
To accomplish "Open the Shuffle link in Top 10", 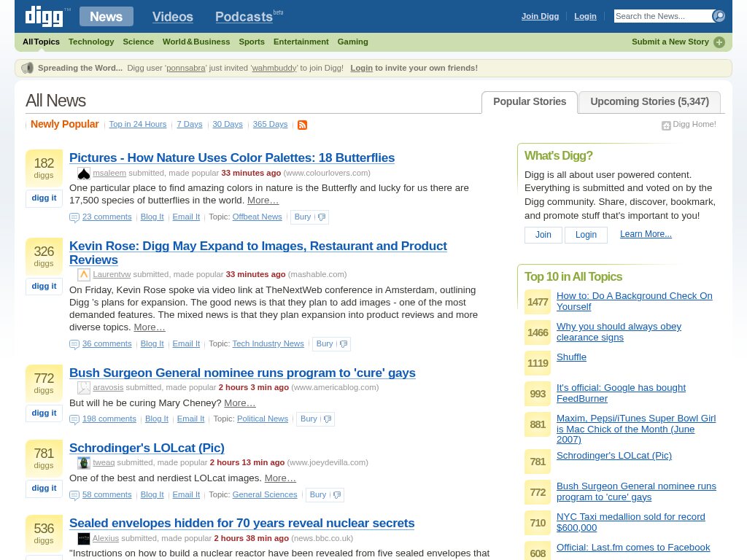I will (x=571, y=357).
